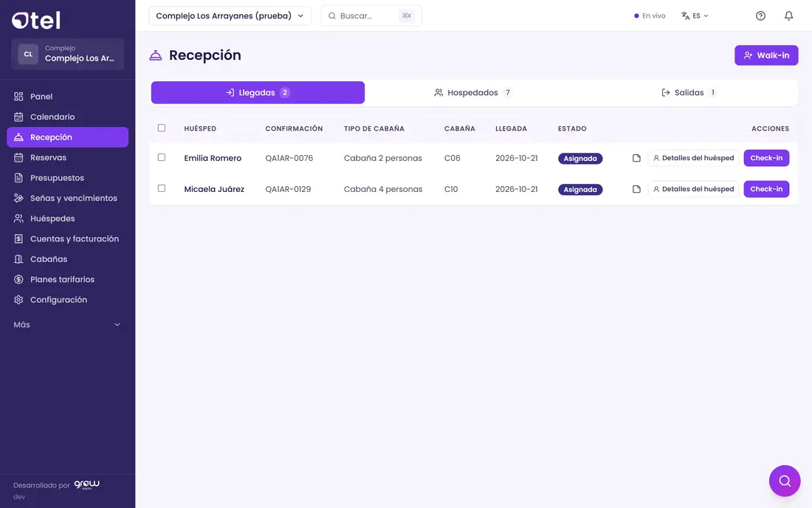Click Cabaña 2 personas cell
This screenshot has width=812, height=508.
tap(382, 158)
